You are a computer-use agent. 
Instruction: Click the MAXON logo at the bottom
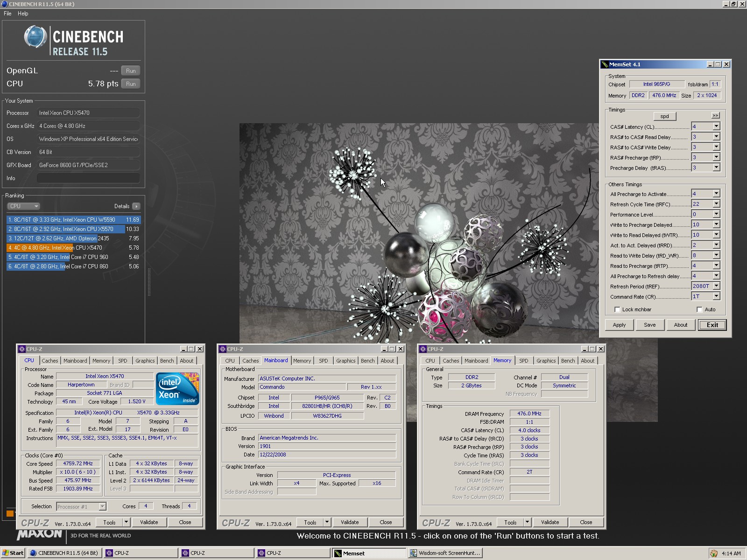(39, 534)
